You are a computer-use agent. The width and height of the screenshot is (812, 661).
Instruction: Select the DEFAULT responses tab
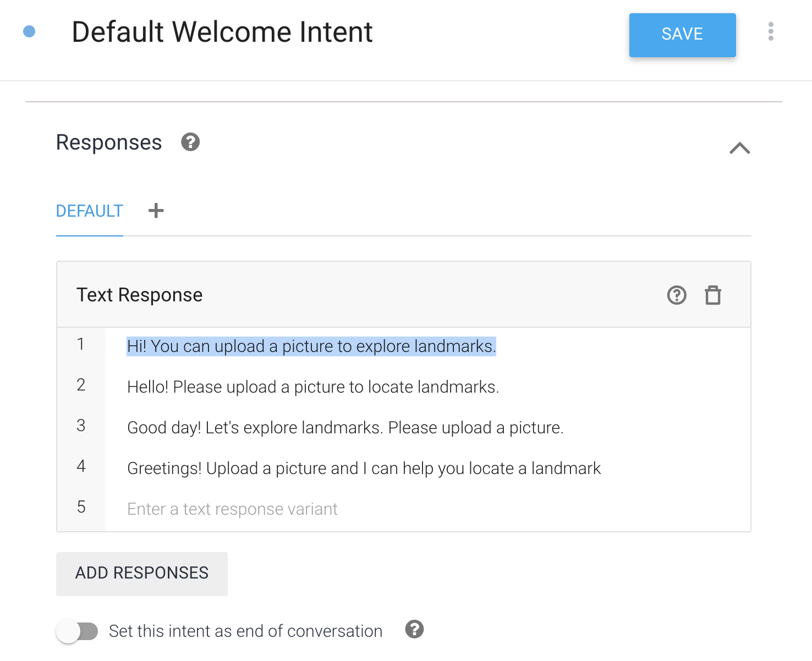click(90, 211)
